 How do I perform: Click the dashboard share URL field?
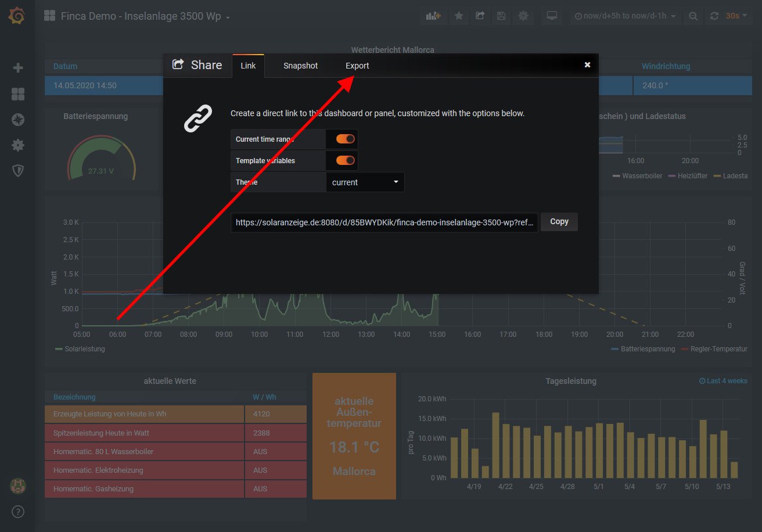pyautogui.click(x=384, y=222)
